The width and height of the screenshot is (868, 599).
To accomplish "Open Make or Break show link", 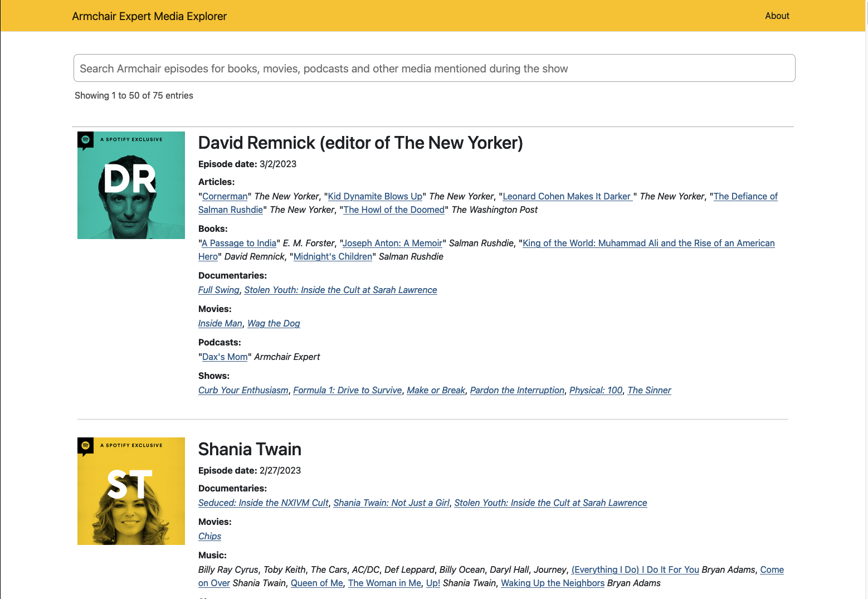I will 436,390.
